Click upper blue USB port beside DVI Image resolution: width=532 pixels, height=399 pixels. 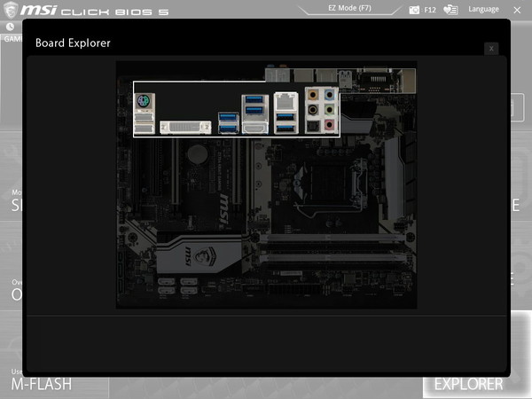point(228,117)
